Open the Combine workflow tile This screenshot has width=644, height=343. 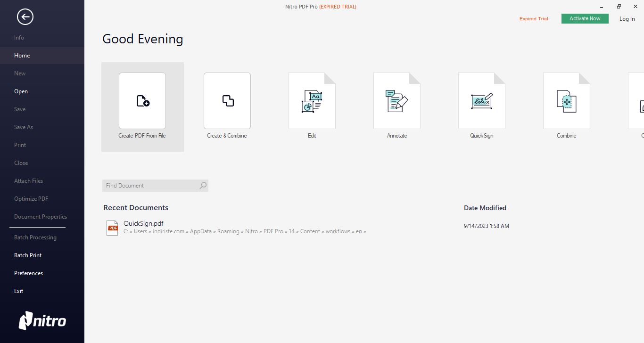point(566,106)
